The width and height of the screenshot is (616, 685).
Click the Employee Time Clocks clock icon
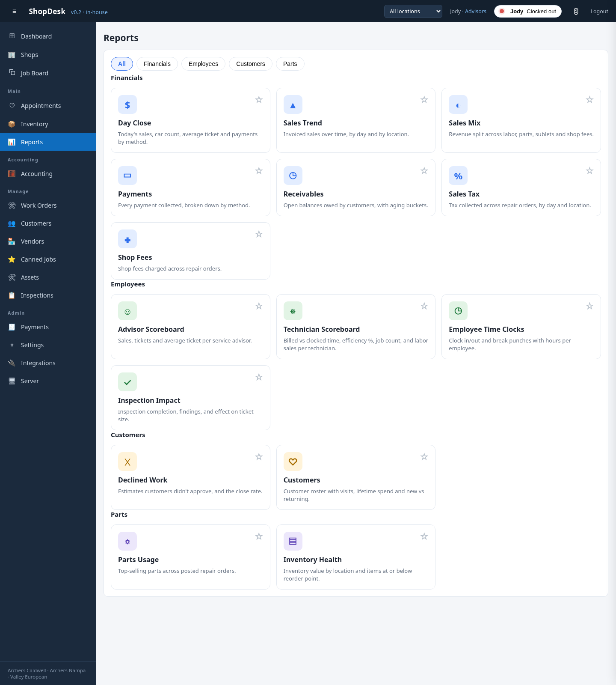coord(458,311)
